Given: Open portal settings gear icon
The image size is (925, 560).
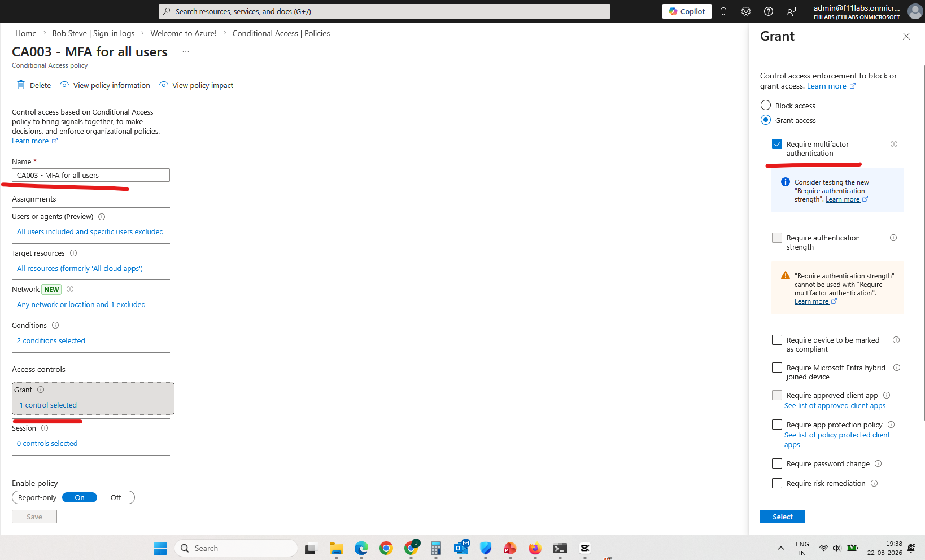Looking at the screenshot, I should pyautogui.click(x=746, y=11).
